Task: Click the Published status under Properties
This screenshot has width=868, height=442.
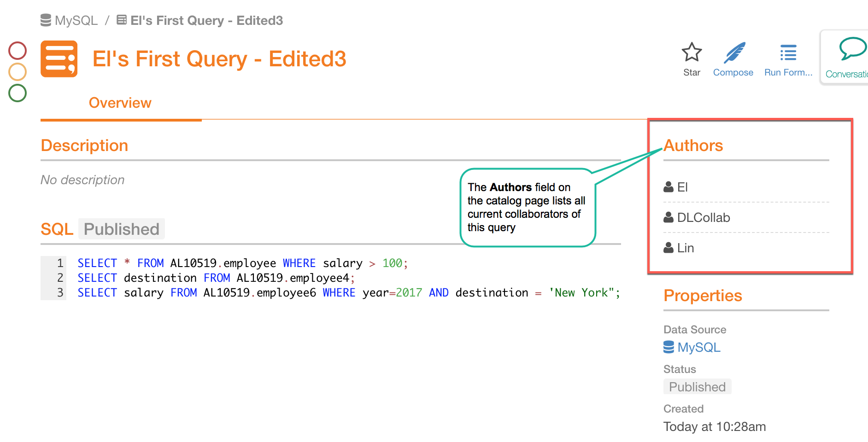Action: [697, 387]
